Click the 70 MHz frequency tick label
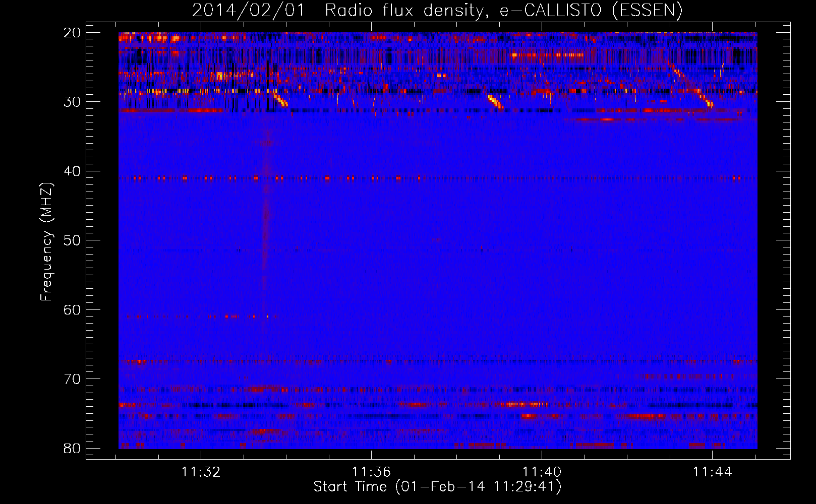Viewport: 816px width, 504px height. pos(72,379)
